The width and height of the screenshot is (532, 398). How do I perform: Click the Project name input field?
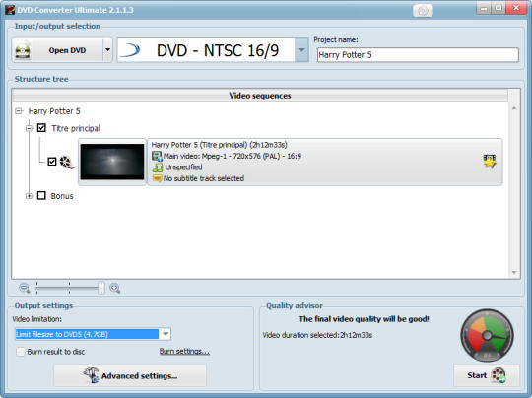click(418, 55)
